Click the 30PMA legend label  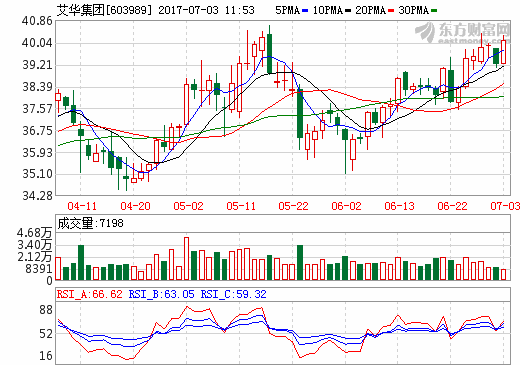tap(413, 10)
